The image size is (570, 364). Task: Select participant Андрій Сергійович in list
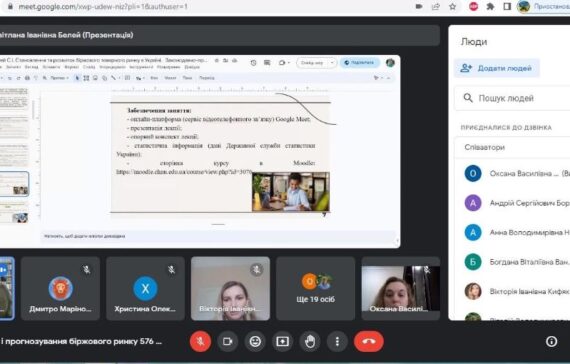(x=517, y=203)
